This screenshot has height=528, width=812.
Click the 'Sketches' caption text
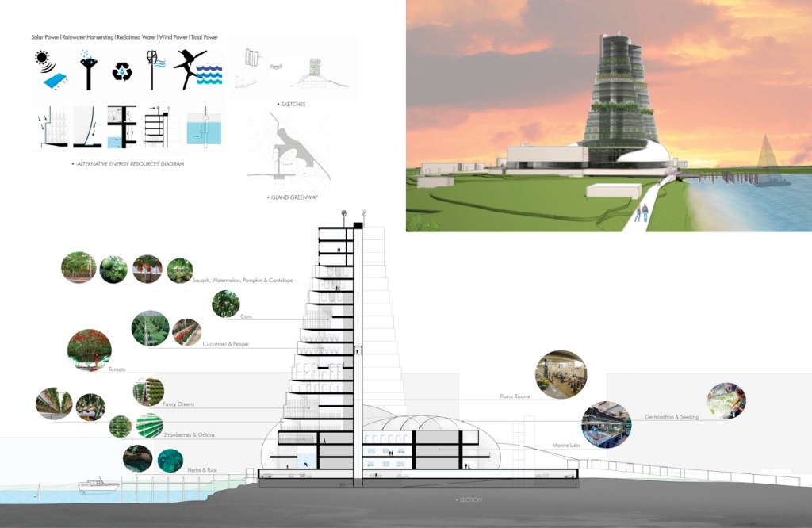(291, 105)
